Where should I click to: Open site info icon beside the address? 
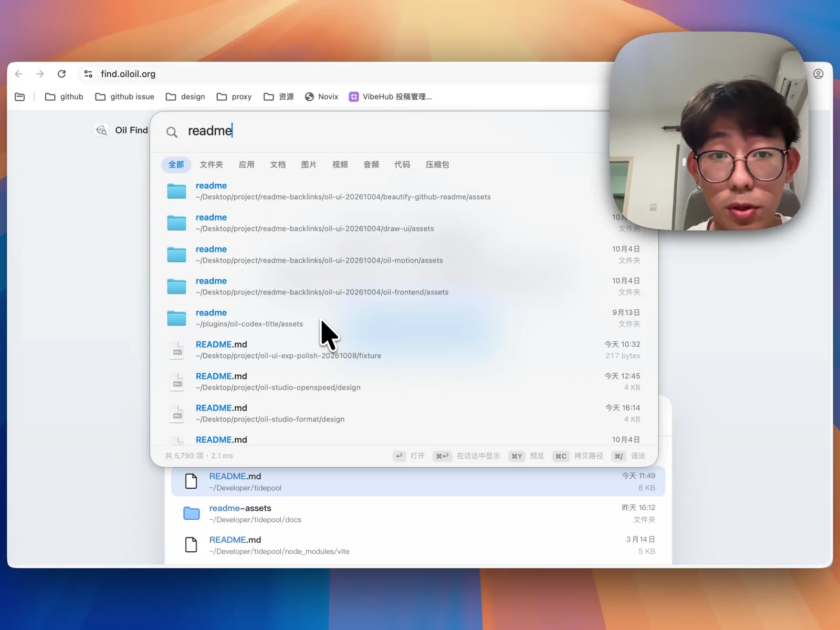[x=88, y=74]
